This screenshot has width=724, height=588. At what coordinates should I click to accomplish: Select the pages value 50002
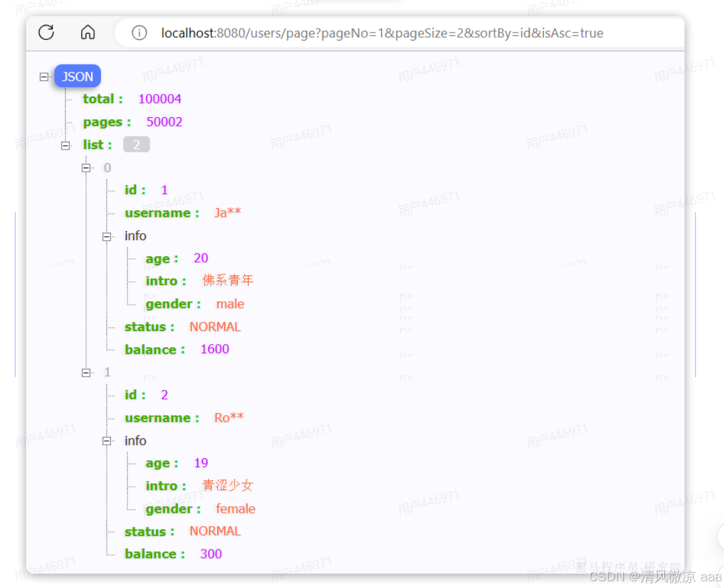[164, 122]
